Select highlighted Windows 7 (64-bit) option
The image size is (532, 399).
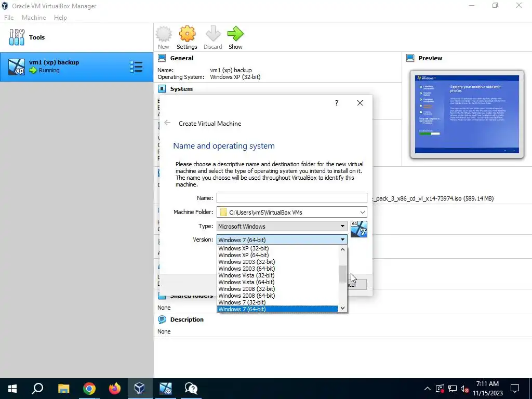pos(277,309)
